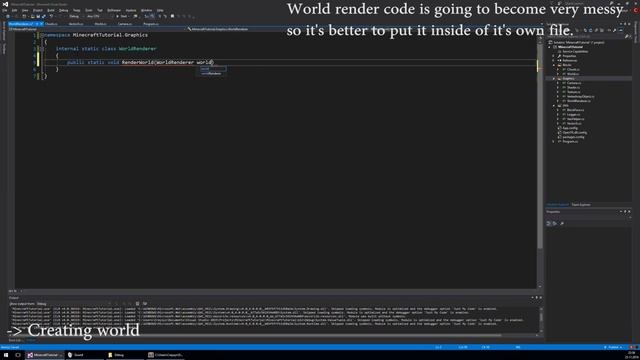
Task: Click Clear All icon in Output panel
Action: pos(137,304)
